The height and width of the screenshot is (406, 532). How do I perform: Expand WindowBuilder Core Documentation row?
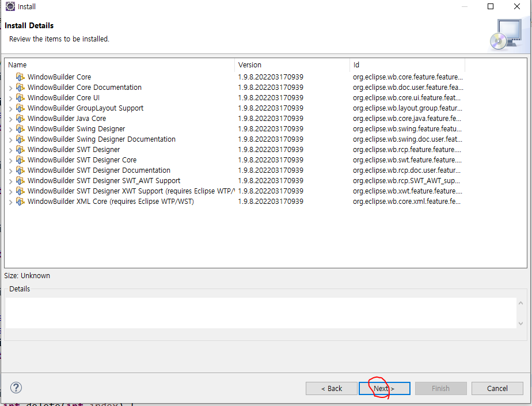(10, 88)
